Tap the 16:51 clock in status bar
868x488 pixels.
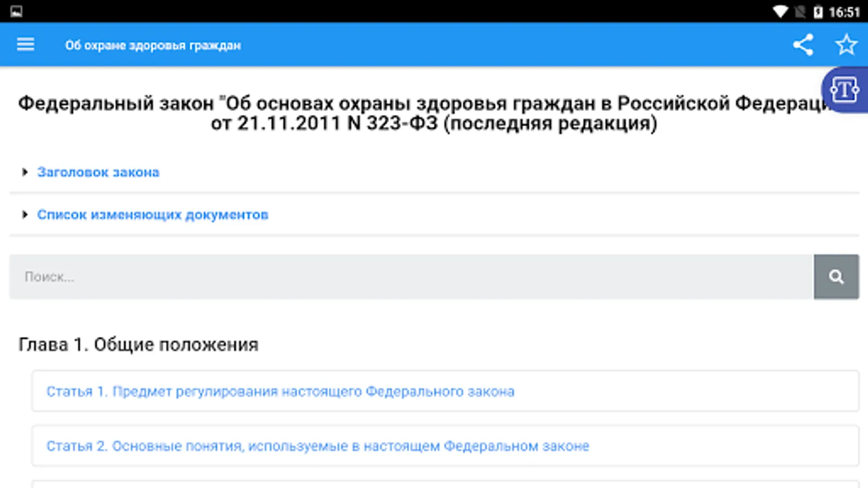tap(844, 12)
